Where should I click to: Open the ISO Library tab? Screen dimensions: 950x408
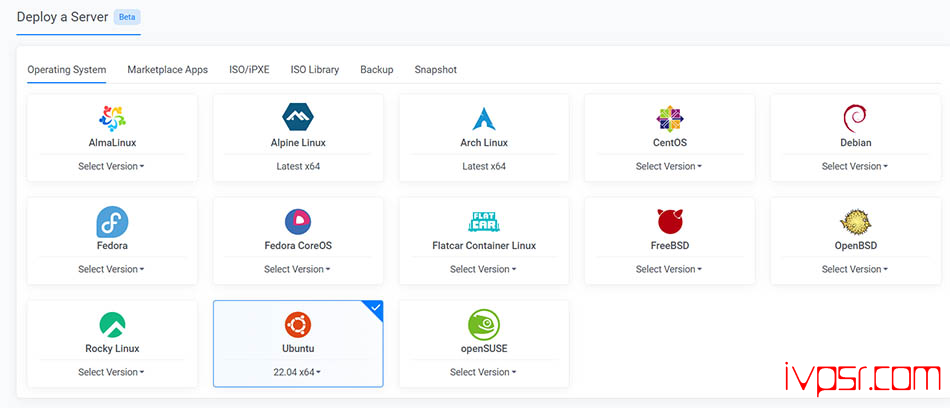[315, 70]
